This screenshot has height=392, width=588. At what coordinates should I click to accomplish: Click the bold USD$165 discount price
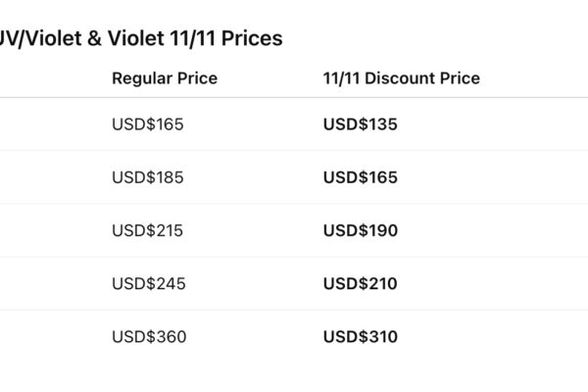tap(360, 177)
